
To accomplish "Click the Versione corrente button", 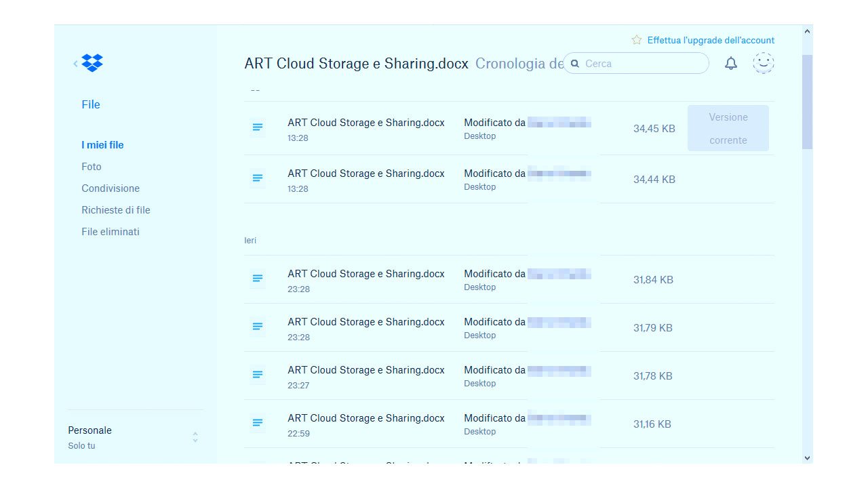I will click(x=728, y=128).
